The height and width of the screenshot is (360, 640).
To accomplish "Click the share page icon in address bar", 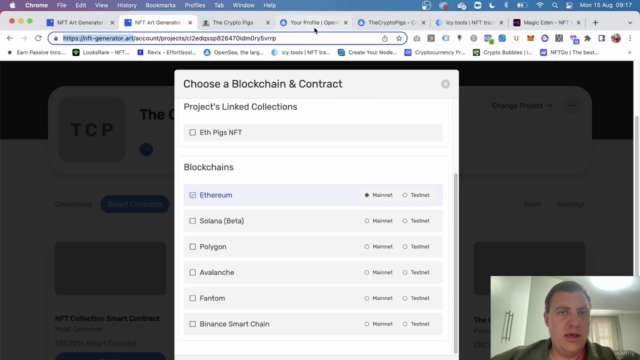I will pos(384,38).
